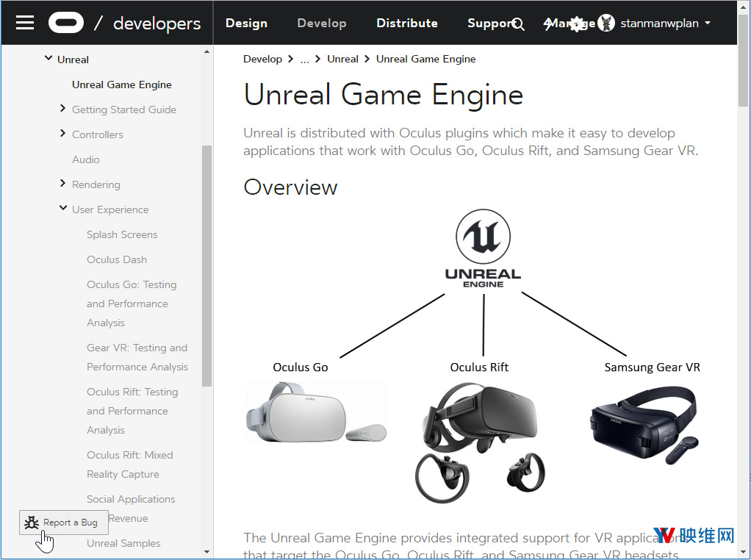751x560 pixels.
Task: Open the Distribute menu
Action: pyautogui.click(x=407, y=23)
